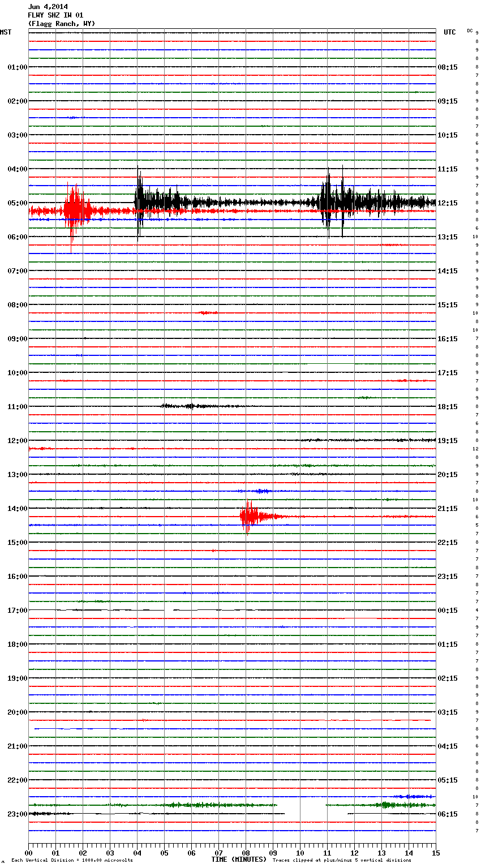Image resolution: width=481 pixels, height=868 pixels.
Task: Click the 15 minute axis tick label
Action: [x=436, y=853]
